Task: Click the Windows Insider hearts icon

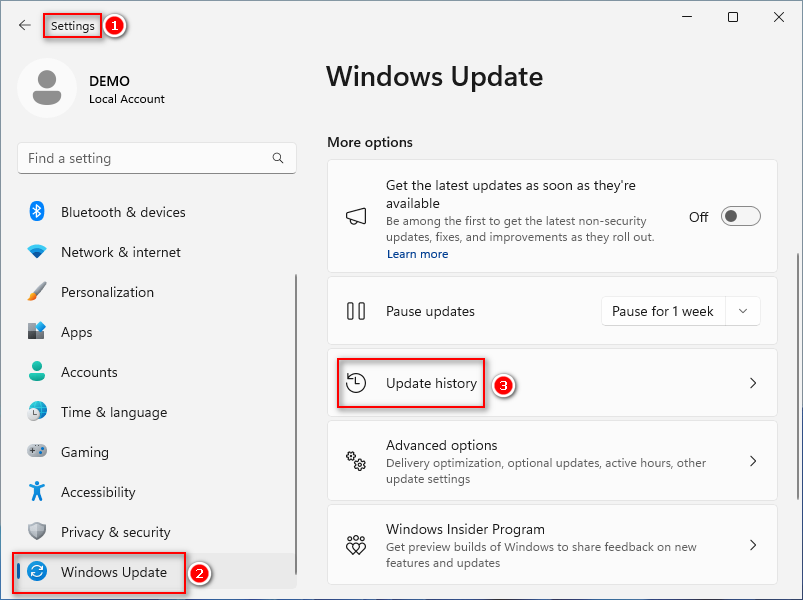Action: (356, 545)
